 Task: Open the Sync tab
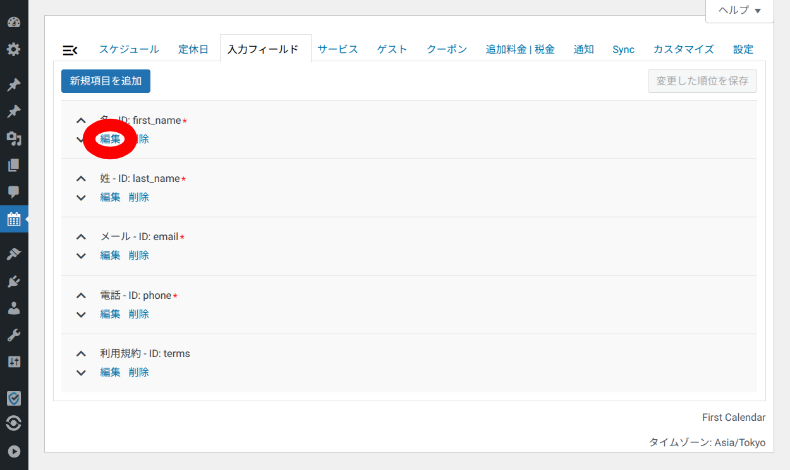click(623, 49)
